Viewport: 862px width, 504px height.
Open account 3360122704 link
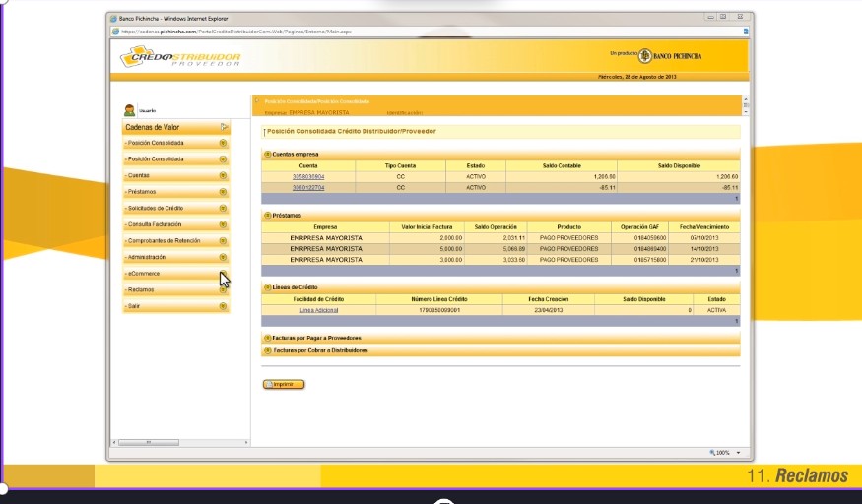(307, 188)
